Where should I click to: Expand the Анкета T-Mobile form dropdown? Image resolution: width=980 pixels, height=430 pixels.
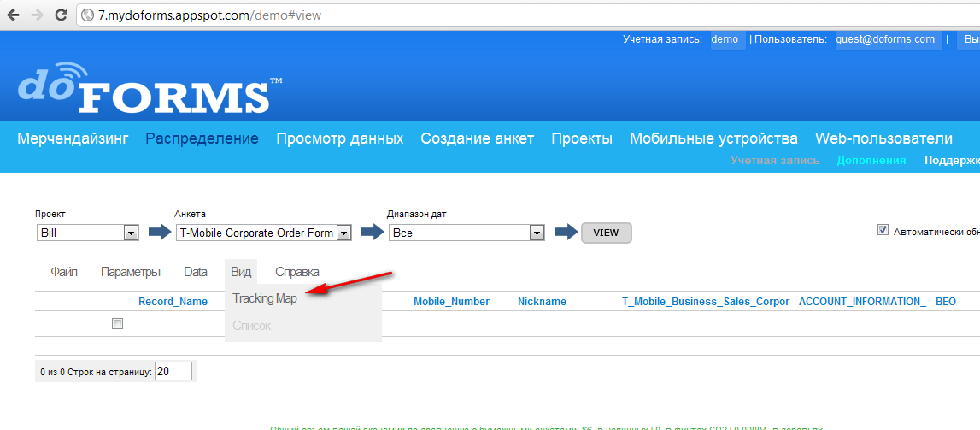263,233
